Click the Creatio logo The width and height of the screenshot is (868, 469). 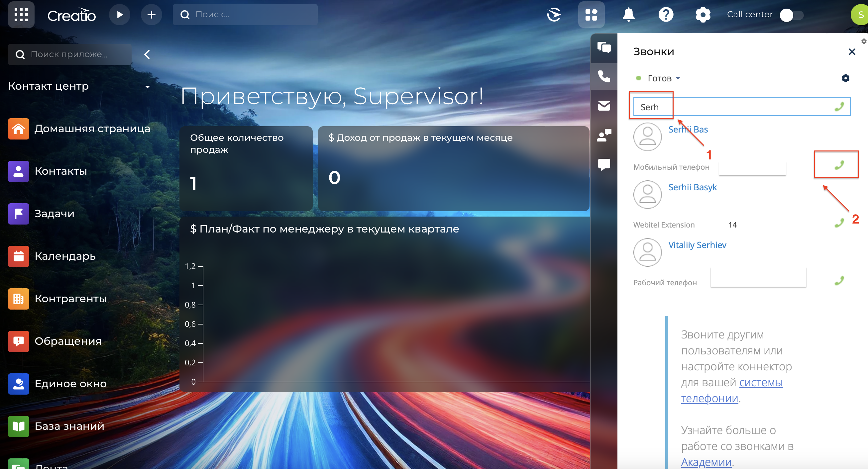(x=71, y=15)
